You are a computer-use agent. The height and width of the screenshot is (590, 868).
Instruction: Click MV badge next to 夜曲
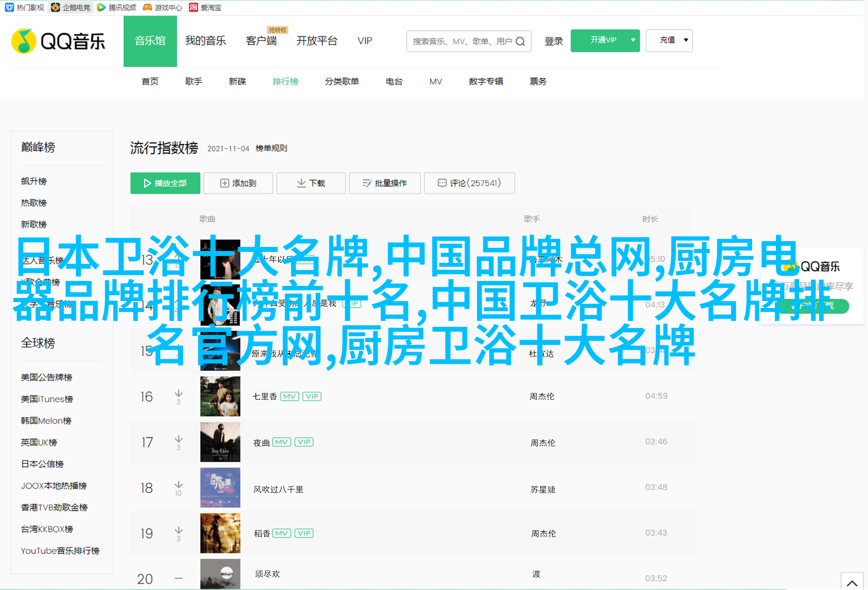[x=282, y=442]
